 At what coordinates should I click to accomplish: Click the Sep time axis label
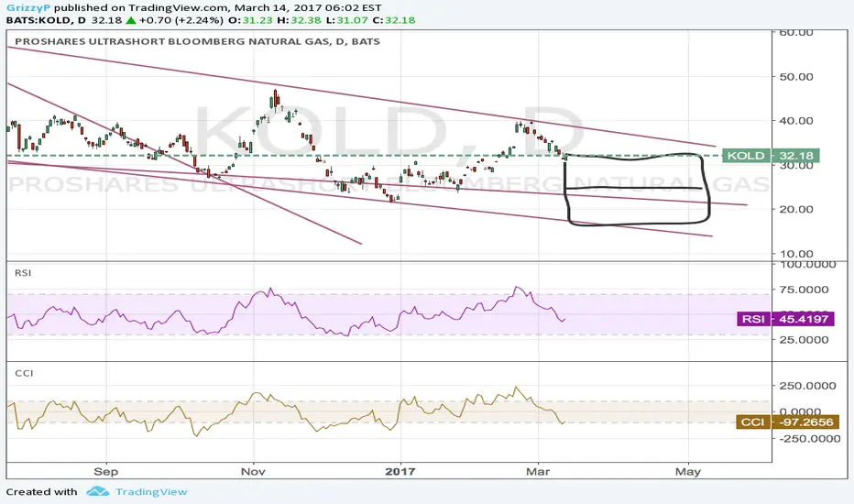pyautogui.click(x=105, y=471)
